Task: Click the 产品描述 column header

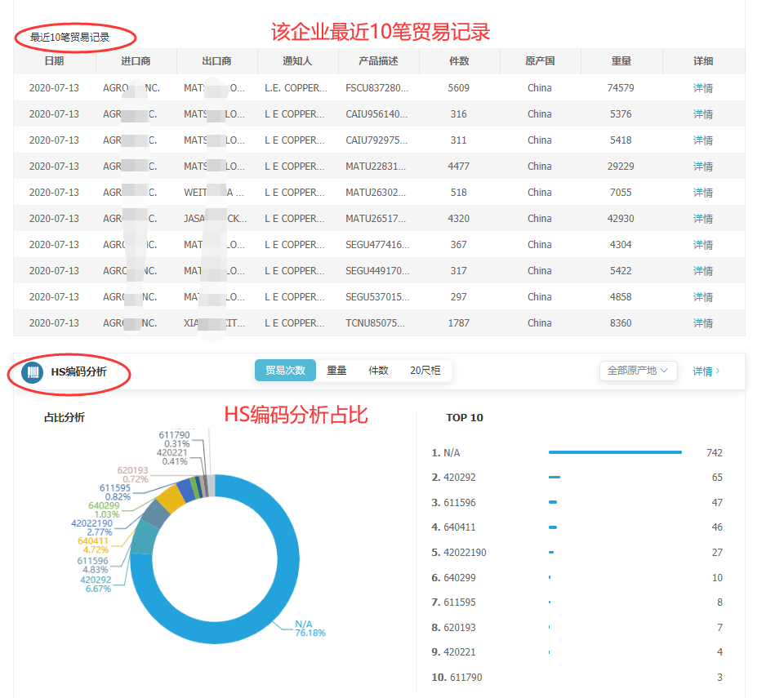Action: [x=378, y=61]
